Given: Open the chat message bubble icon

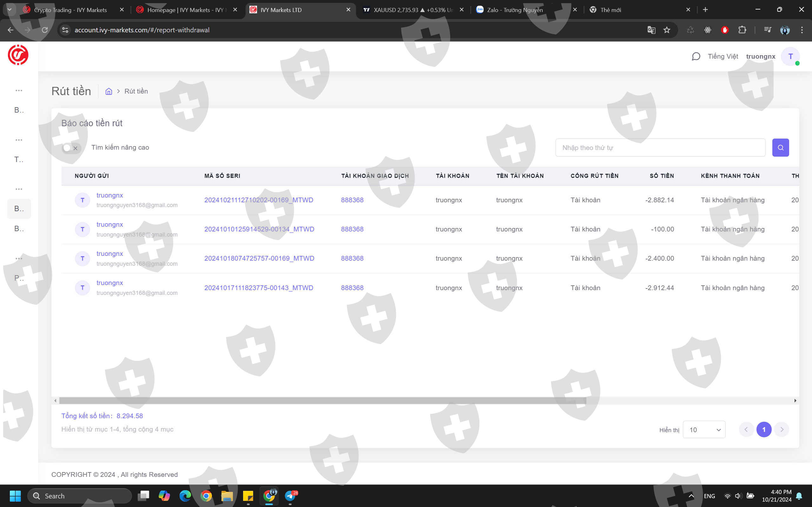Looking at the screenshot, I should click(x=696, y=56).
